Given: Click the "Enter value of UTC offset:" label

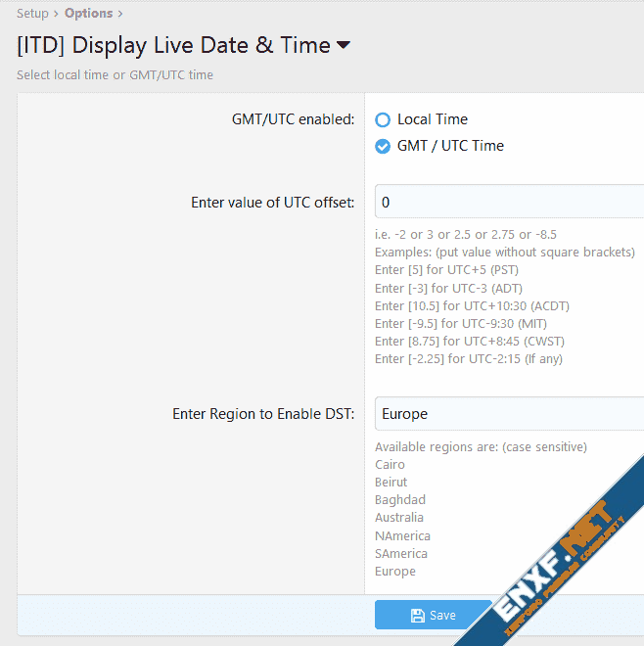Looking at the screenshot, I should (x=272, y=203).
